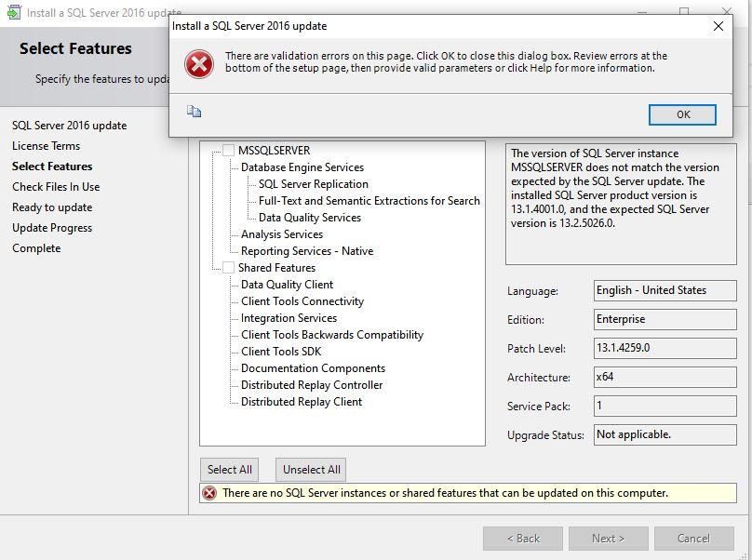Select the SQL Server 2016 update step
This screenshot has height=560, width=752.
70,126
